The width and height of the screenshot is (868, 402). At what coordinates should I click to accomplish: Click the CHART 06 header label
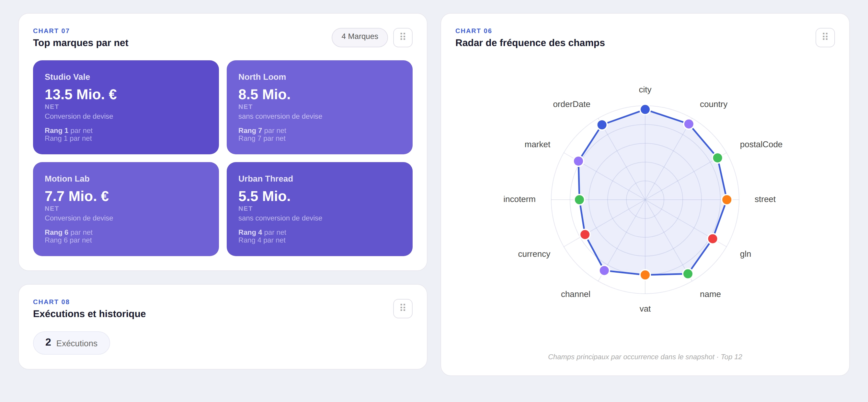coord(474,31)
